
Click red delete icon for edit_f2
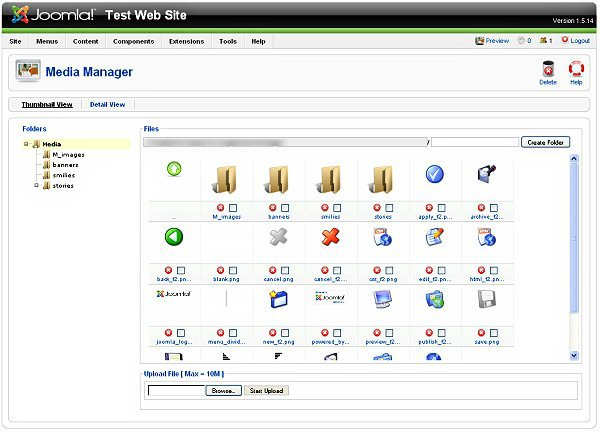429,270
